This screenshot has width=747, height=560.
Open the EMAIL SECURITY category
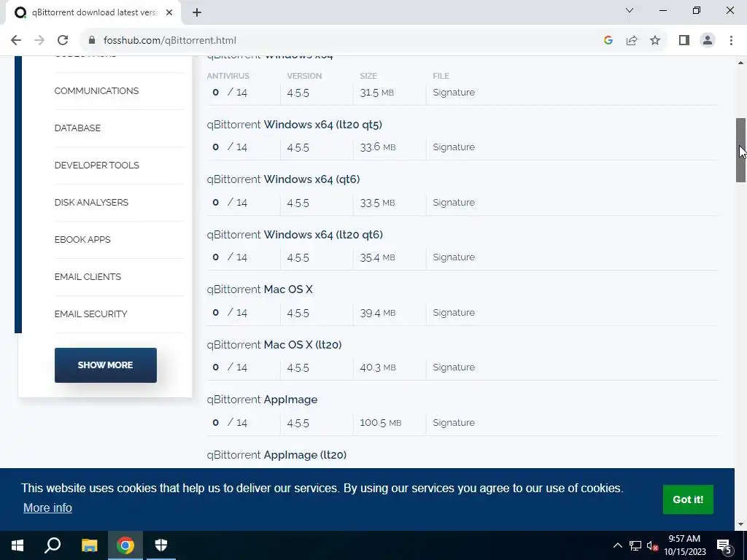coord(90,314)
